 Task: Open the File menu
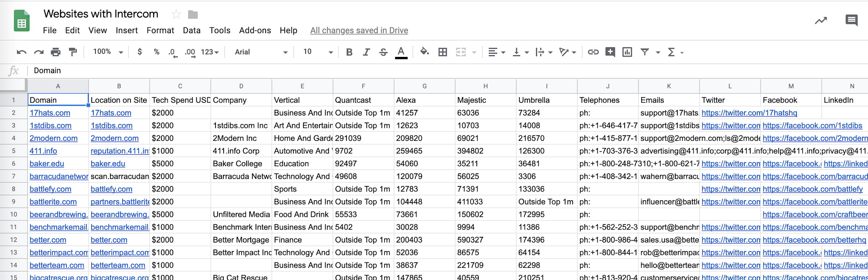[x=50, y=31]
